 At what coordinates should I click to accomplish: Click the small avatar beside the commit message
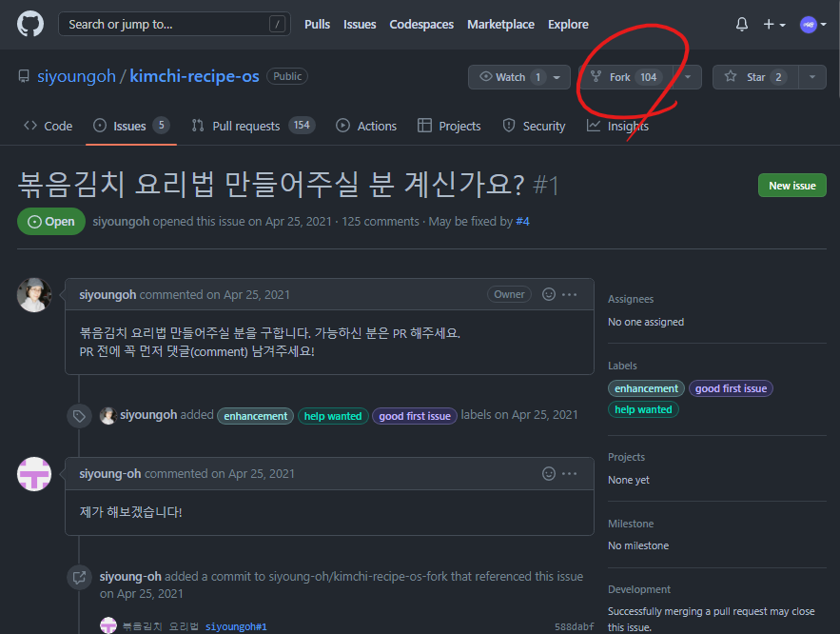coord(108,625)
